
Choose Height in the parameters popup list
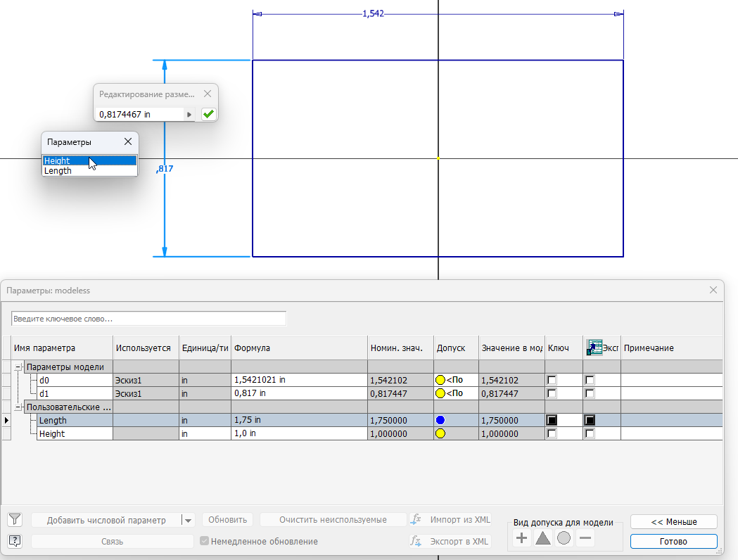tap(89, 160)
